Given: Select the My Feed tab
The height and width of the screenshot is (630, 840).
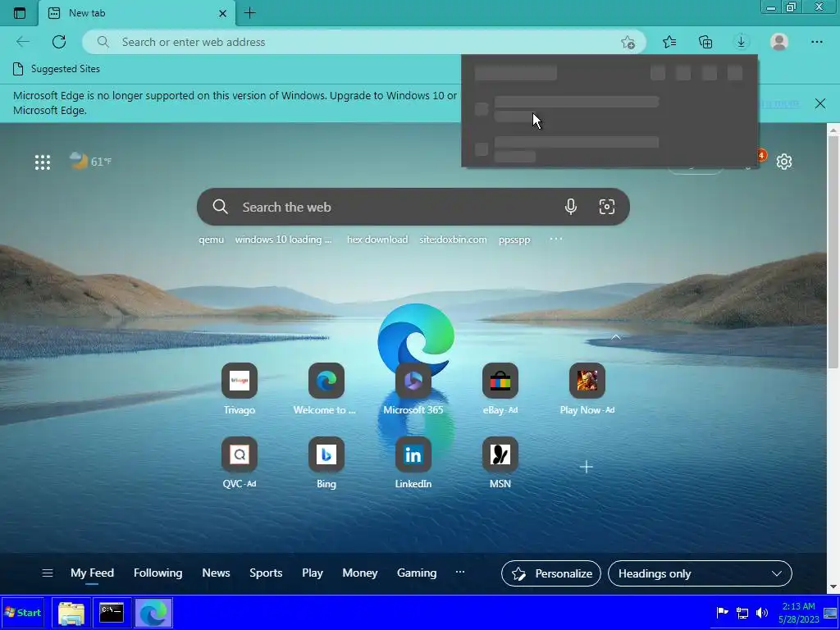Looking at the screenshot, I should pyautogui.click(x=92, y=573).
